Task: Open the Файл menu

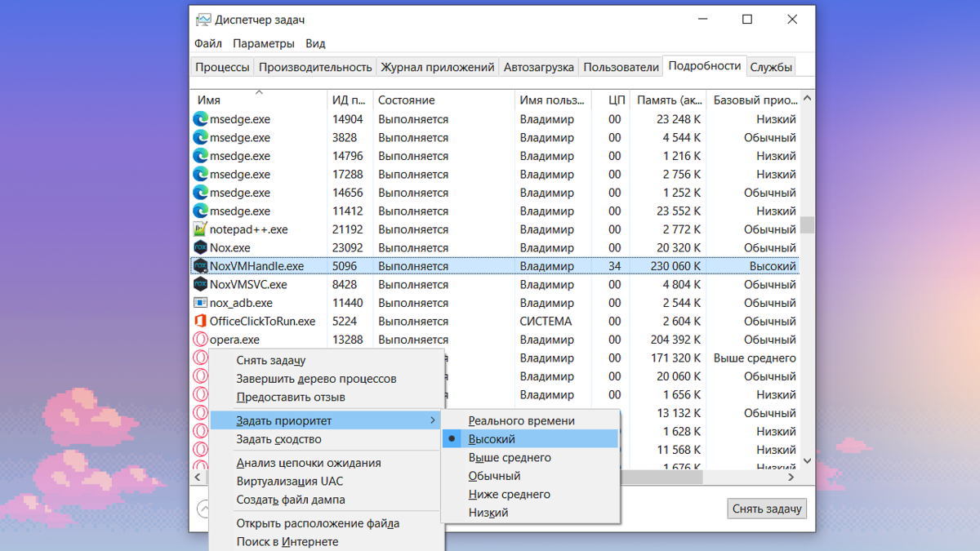Action: pos(208,43)
